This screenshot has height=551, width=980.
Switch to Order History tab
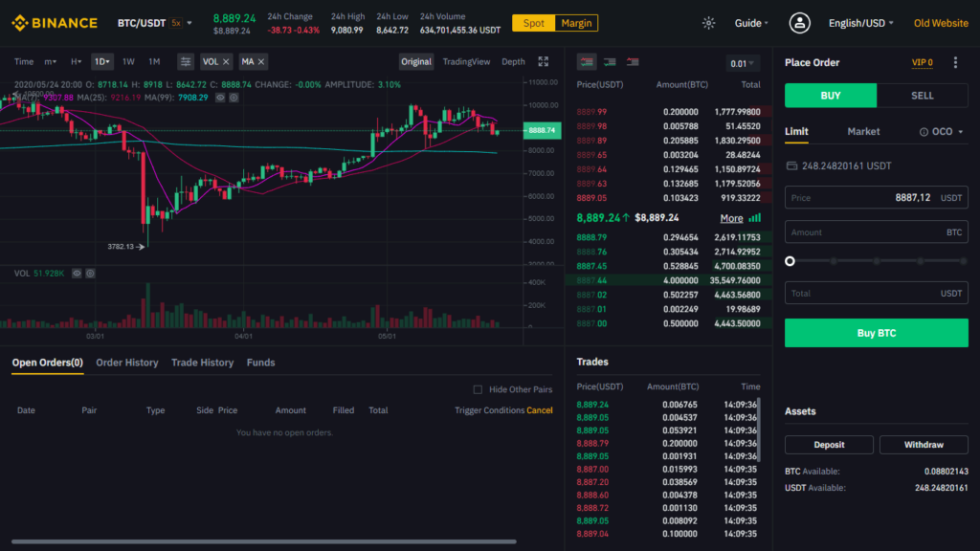[x=127, y=363]
